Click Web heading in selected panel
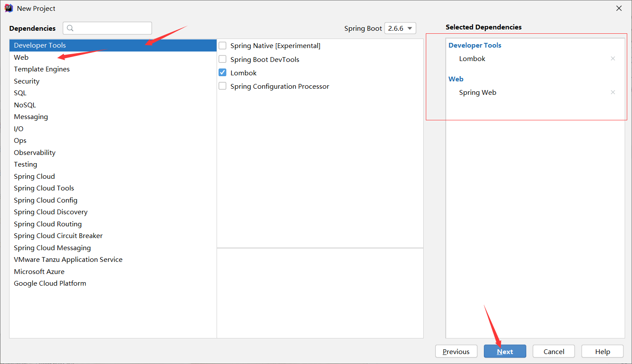 click(x=456, y=79)
